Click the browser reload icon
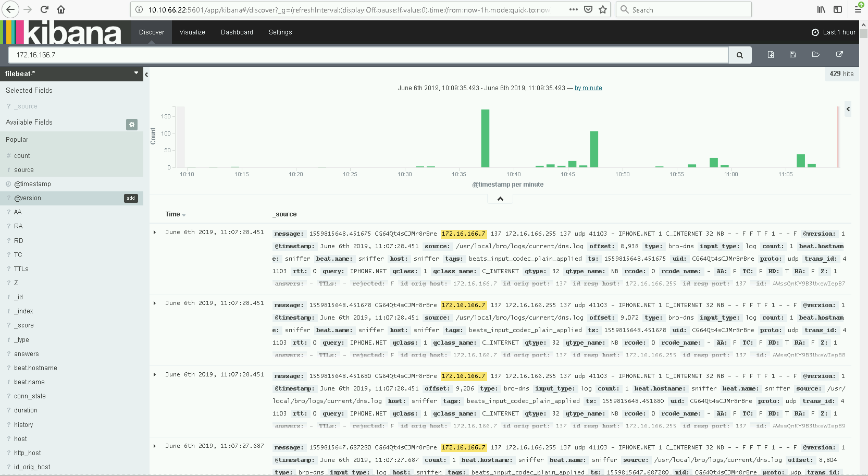Viewport: 868px width, 476px height. click(x=44, y=9)
